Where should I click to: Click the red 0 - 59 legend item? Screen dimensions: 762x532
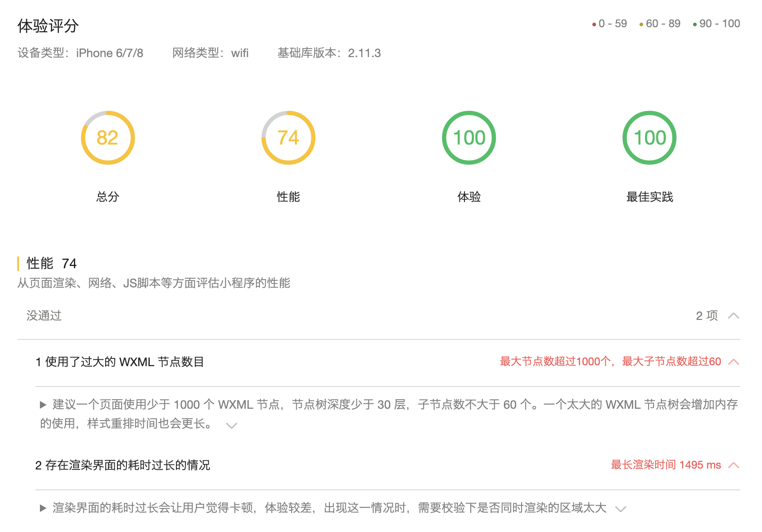pos(610,24)
